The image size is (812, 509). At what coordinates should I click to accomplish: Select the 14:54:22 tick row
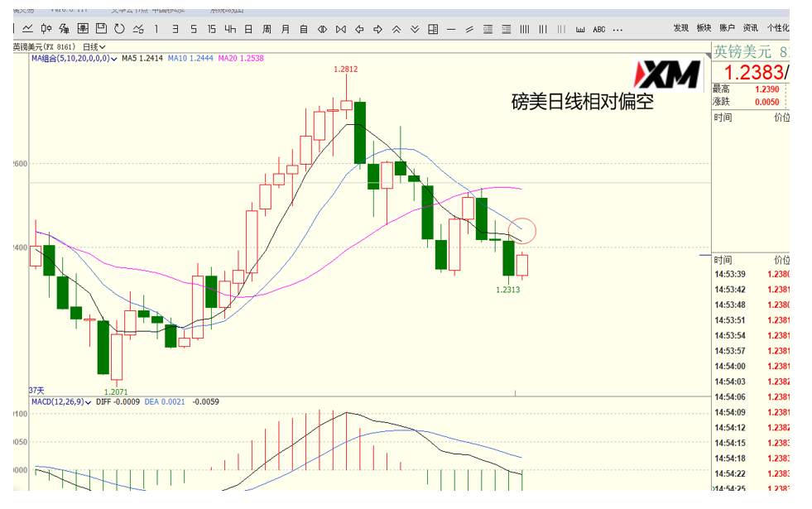752,473
